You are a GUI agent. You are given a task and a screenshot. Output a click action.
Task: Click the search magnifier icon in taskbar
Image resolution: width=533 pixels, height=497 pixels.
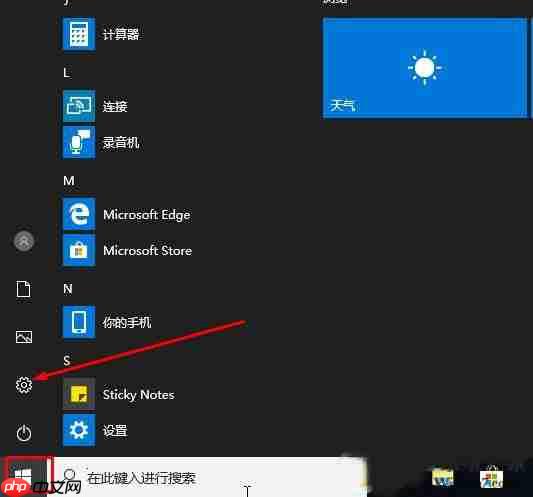click(x=70, y=475)
